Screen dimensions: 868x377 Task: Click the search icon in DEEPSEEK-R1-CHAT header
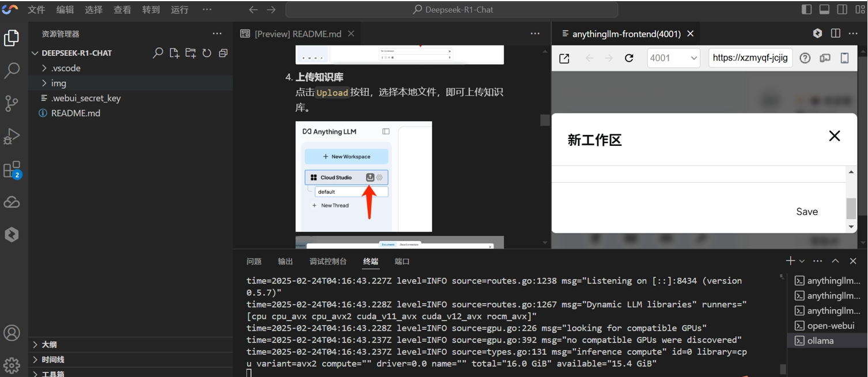158,53
